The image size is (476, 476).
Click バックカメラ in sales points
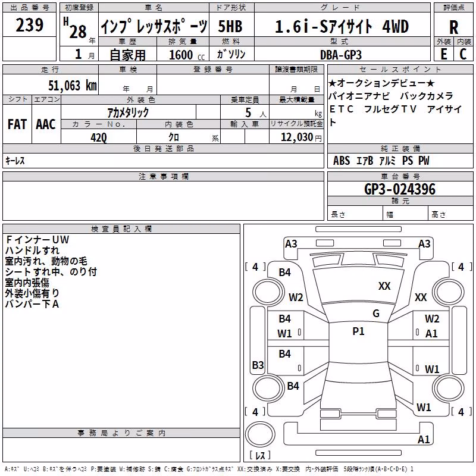427,96
